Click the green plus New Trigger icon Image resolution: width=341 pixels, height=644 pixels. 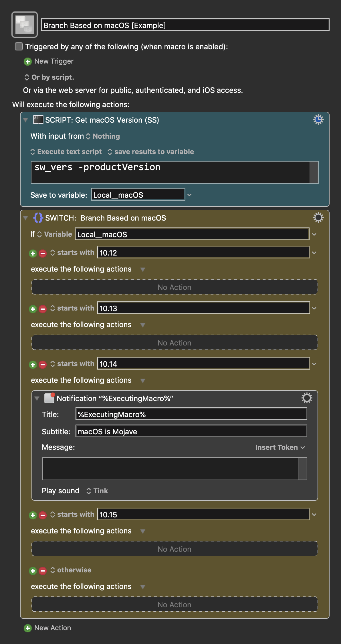click(x=28, y=61)
